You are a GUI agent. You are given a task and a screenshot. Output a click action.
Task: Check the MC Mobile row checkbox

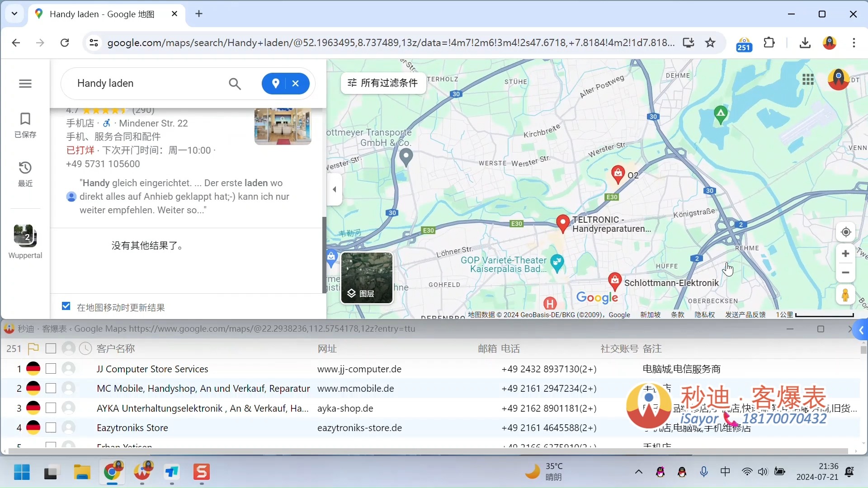coord(51,388)
